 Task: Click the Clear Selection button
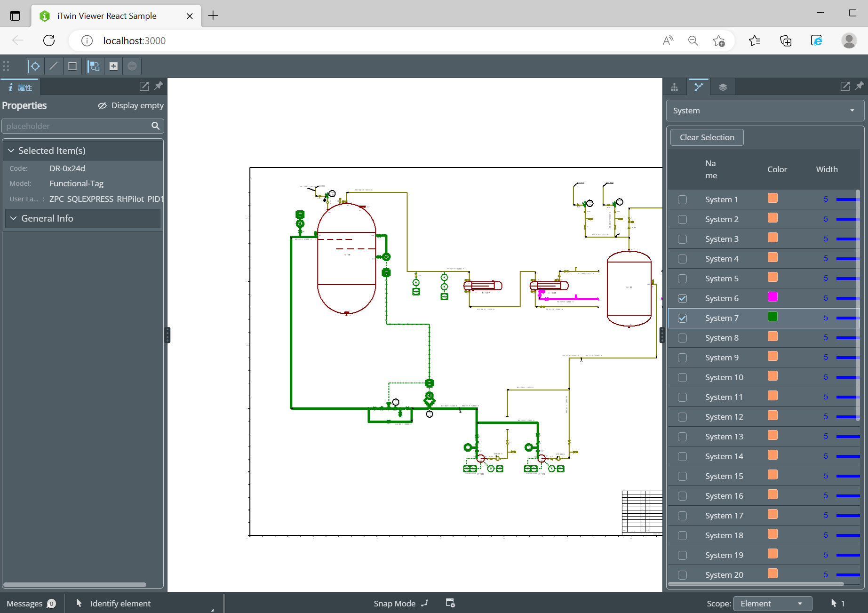pyautogui.click(x=707, y=137)
